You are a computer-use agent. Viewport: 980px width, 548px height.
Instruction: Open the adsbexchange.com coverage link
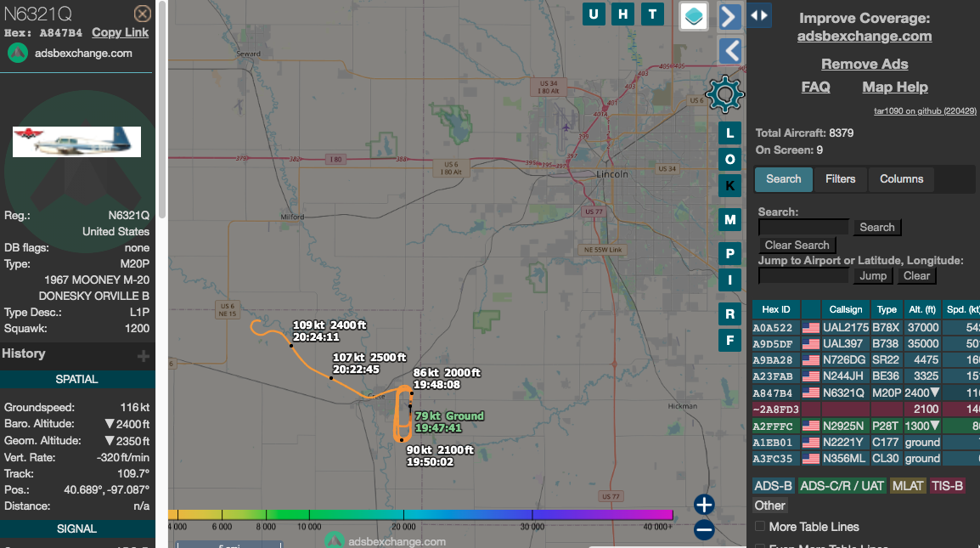[865, 37]
